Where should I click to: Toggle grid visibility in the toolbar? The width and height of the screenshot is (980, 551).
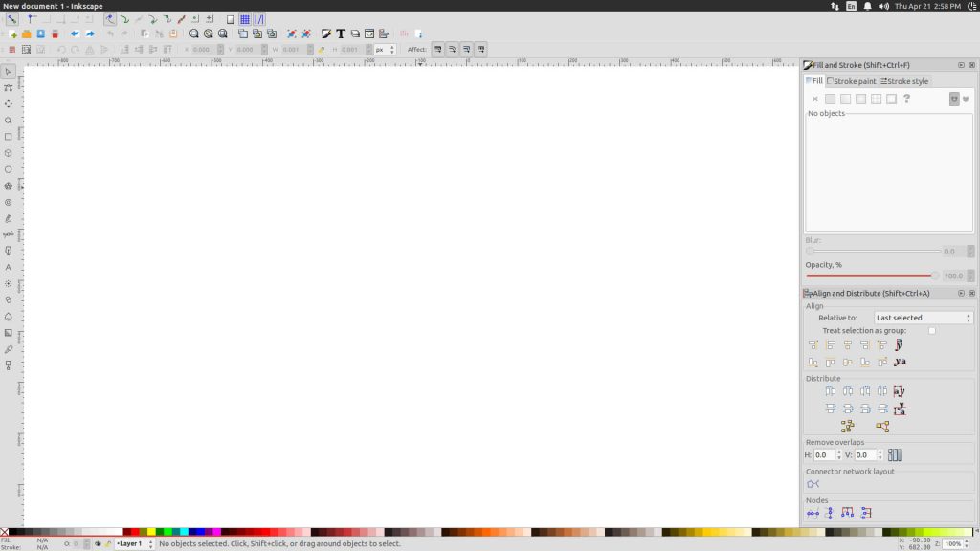(244, 18)
